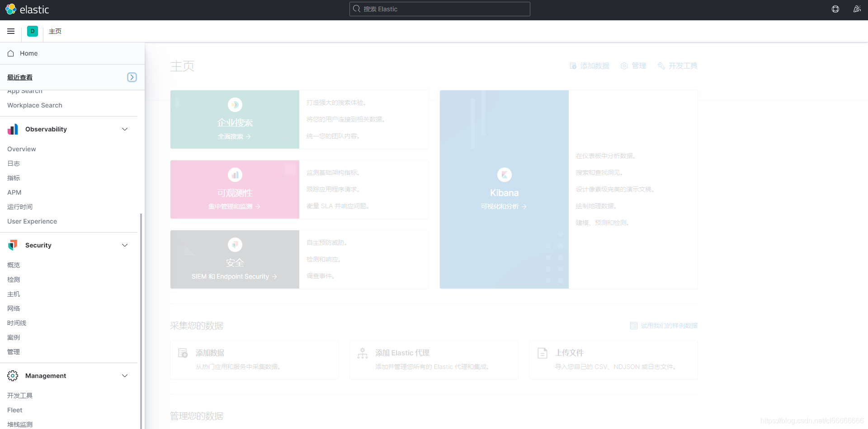
Task: Toggle the hamburger navigation menu
Action: 11,31
